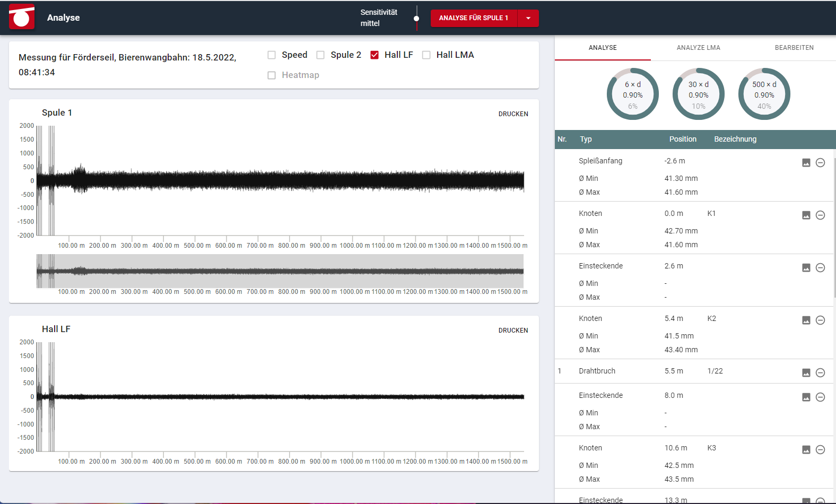Print the Spule 1 chart via DRUCKEN
The width and height of the screenshot is (836, 504).
[x=513, y=114]
